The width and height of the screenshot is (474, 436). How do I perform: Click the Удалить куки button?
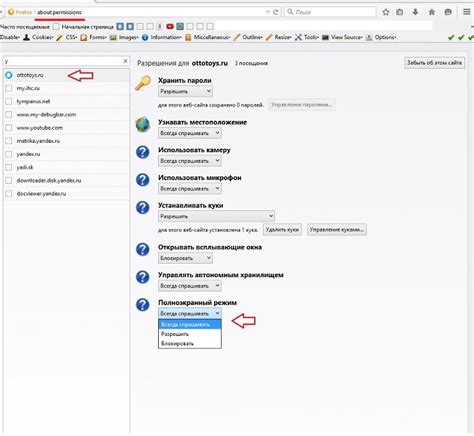(282, 230)
